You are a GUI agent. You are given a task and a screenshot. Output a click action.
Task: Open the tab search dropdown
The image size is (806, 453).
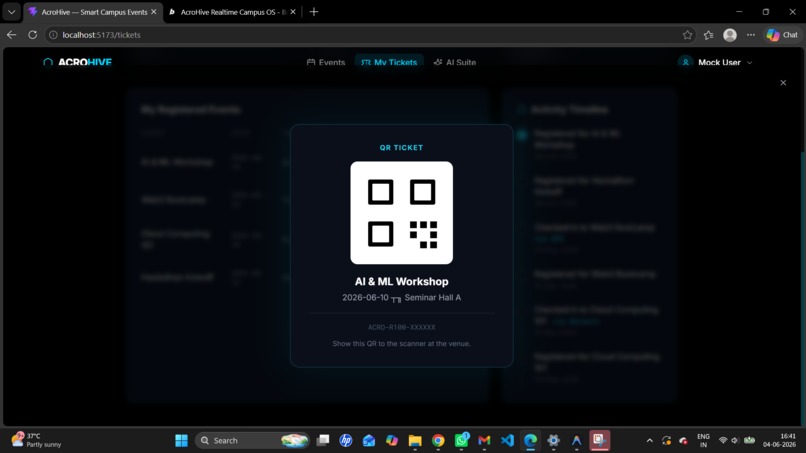tap(11, 12)
